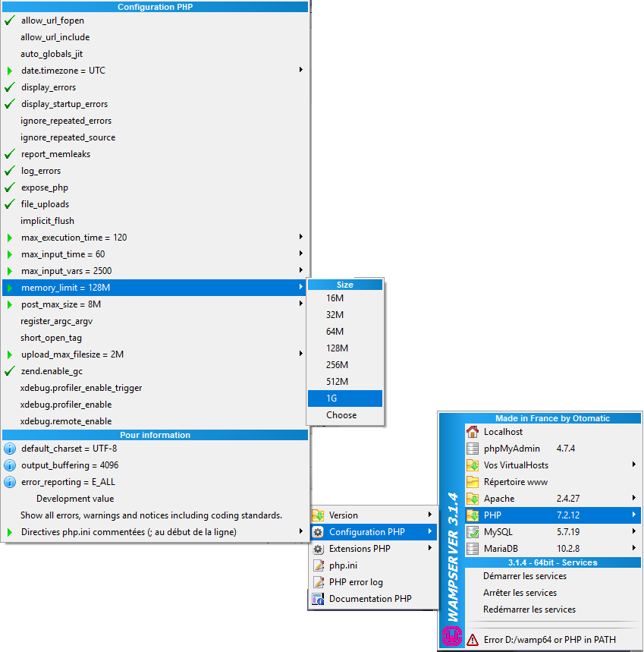The image size is (644, 652).
Task: Select 16M memory size
Action: (x=345, y=298)
